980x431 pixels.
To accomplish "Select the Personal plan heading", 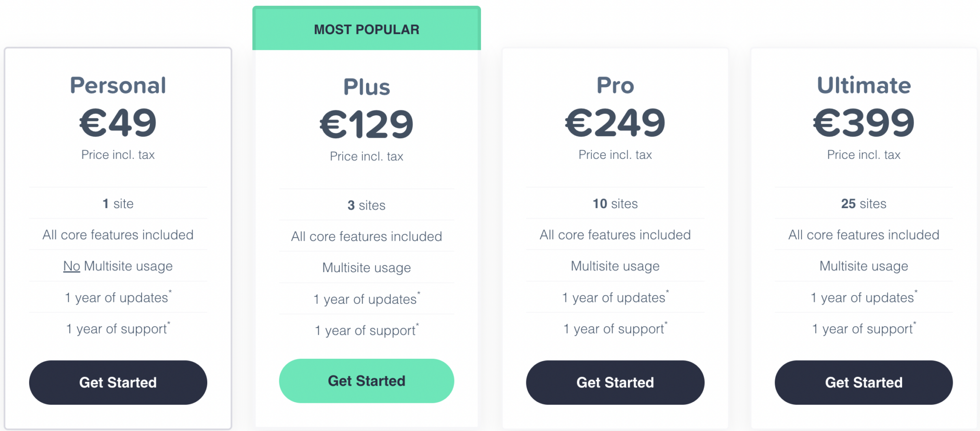I will [x=118, y=86].
